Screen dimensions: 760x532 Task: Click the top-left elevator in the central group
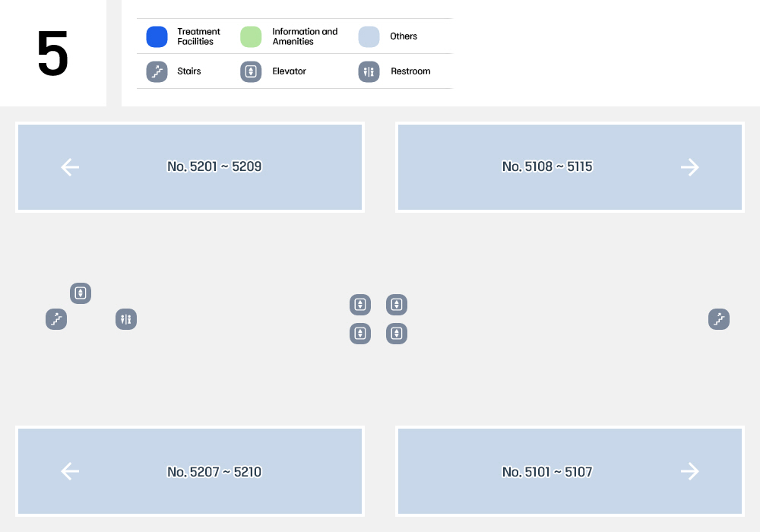[x=360, y=305]
